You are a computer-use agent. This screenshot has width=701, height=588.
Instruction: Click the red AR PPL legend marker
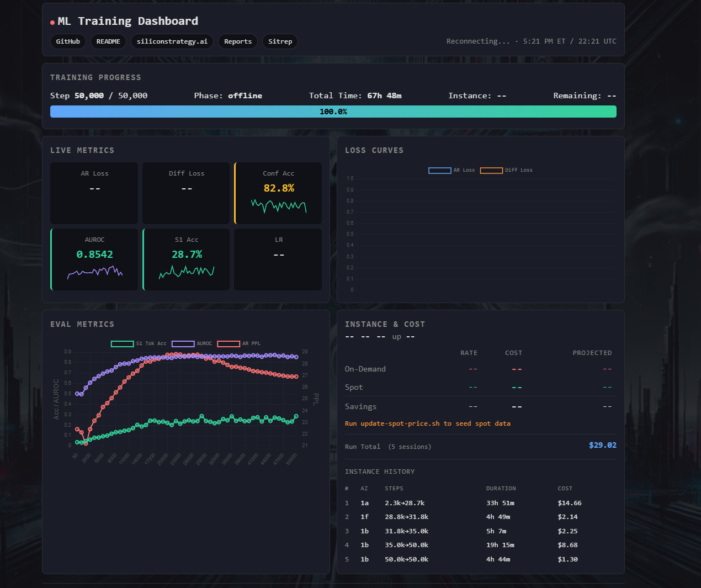point(229,343)
